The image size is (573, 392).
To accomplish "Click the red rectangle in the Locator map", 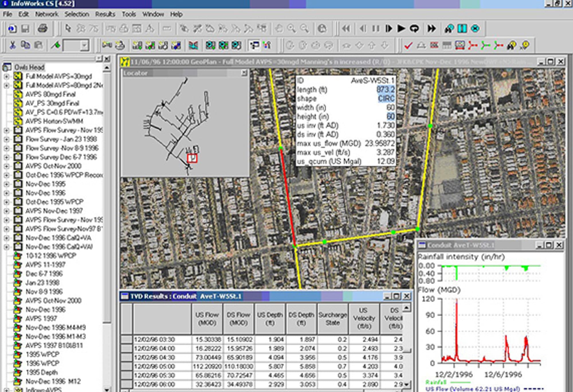I will [192, 158].
